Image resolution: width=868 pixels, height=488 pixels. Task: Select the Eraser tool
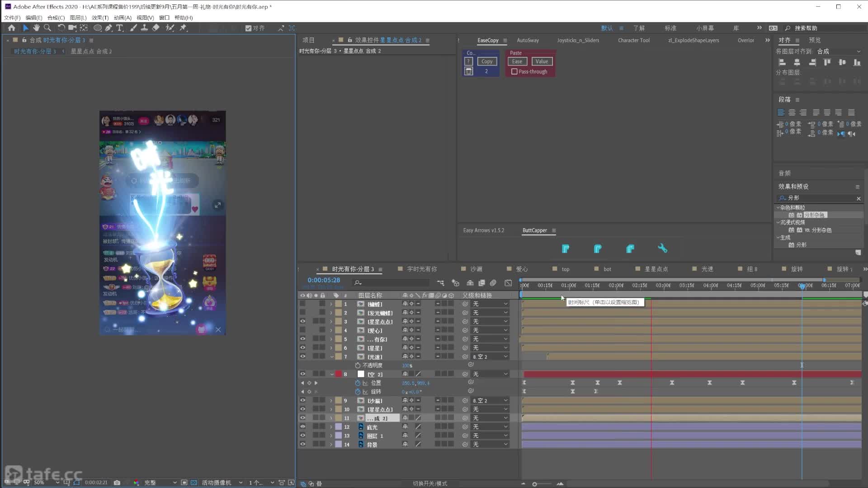click(156, 28)
